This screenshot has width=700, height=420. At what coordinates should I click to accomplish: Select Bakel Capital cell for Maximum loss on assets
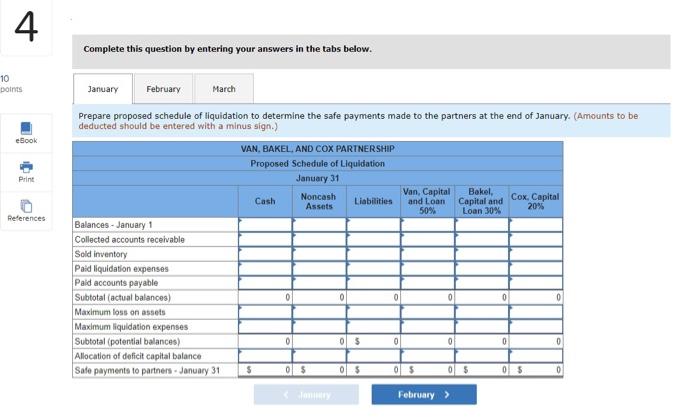point(482,312)
